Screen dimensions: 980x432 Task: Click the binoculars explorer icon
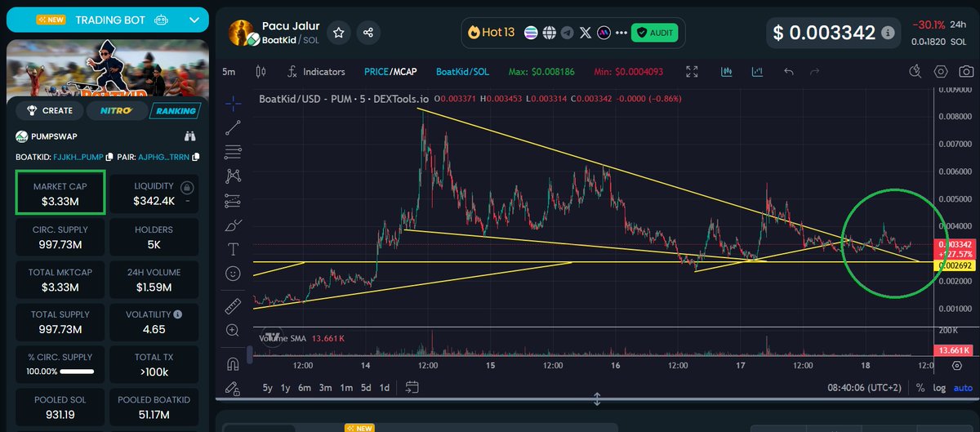pyautogui.click(x=190, y=136)
